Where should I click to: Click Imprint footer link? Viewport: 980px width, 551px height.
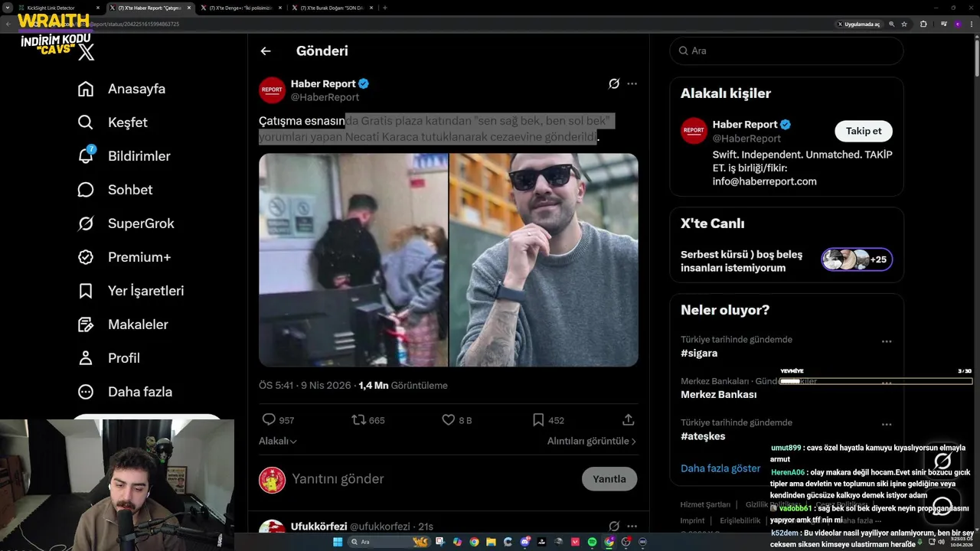[692, 520]
